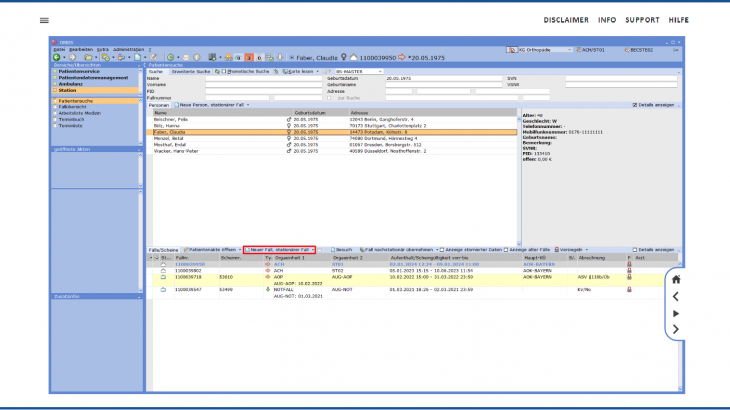The image size is (730, 410).
Task: Uncheck Details anzeigen in patient search
Action: [634, 104]
